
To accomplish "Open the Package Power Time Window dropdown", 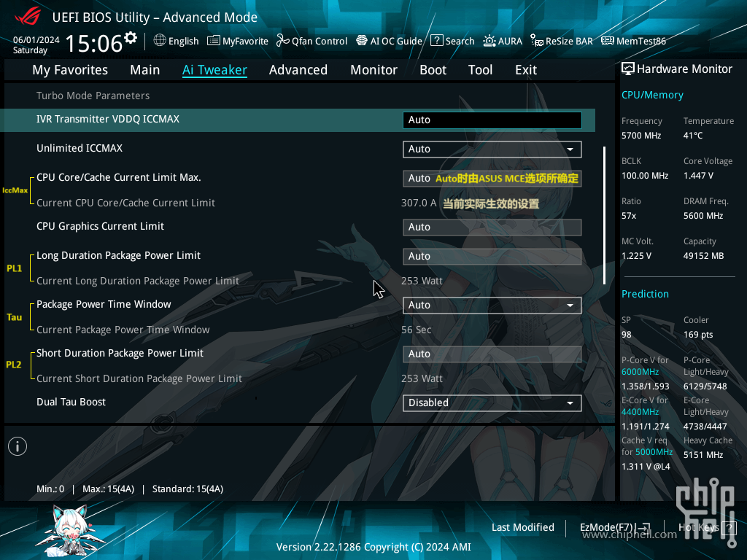I will (492, 306).
